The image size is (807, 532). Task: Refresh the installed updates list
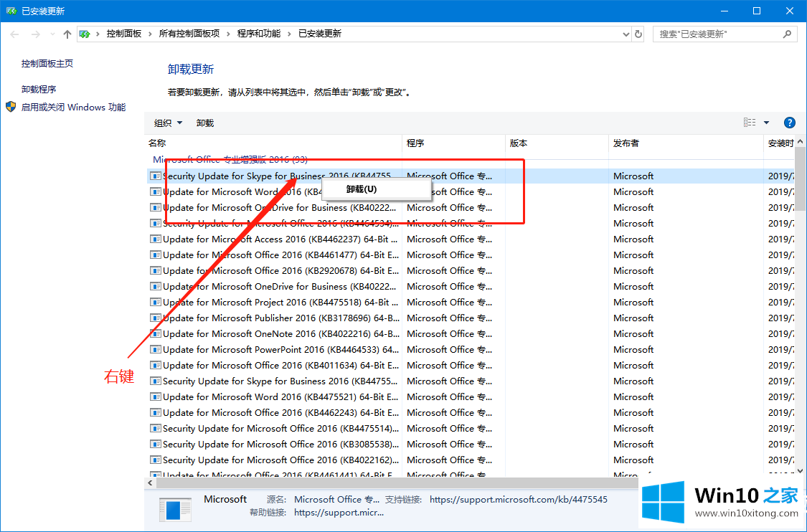(638, 34)
